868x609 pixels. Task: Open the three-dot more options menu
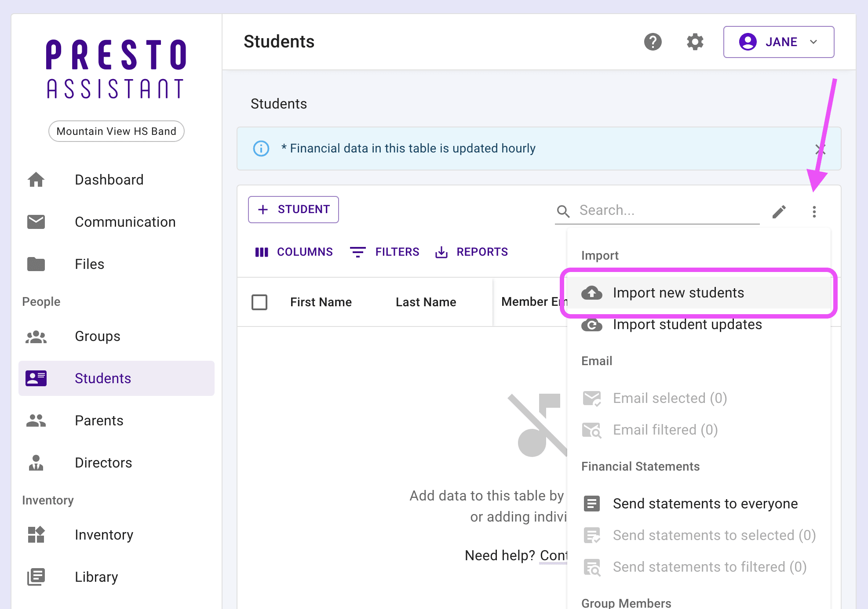coord(814,211)
